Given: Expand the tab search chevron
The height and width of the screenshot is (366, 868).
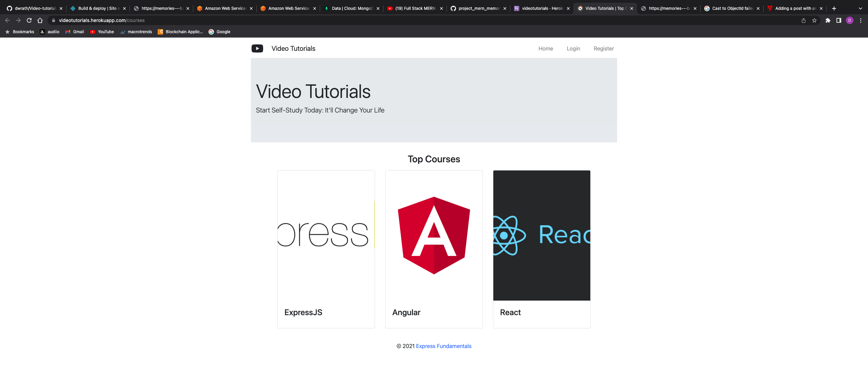Looking at the screenshot, I should (x=860, y=8).
